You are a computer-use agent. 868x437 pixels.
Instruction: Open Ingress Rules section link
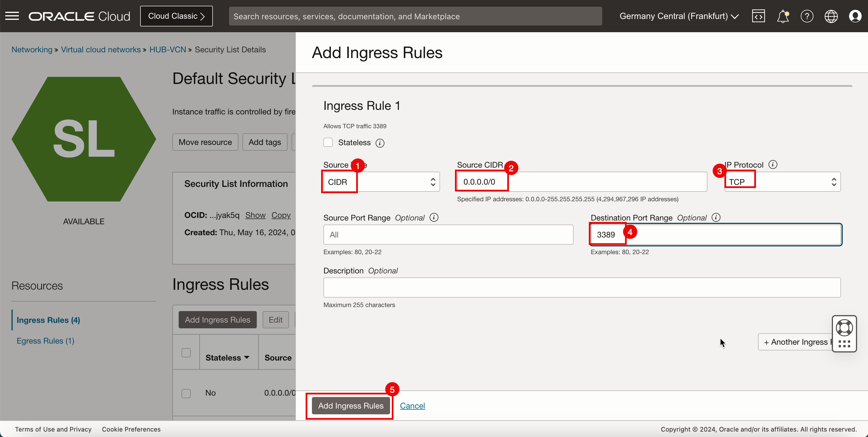point(48,319)
